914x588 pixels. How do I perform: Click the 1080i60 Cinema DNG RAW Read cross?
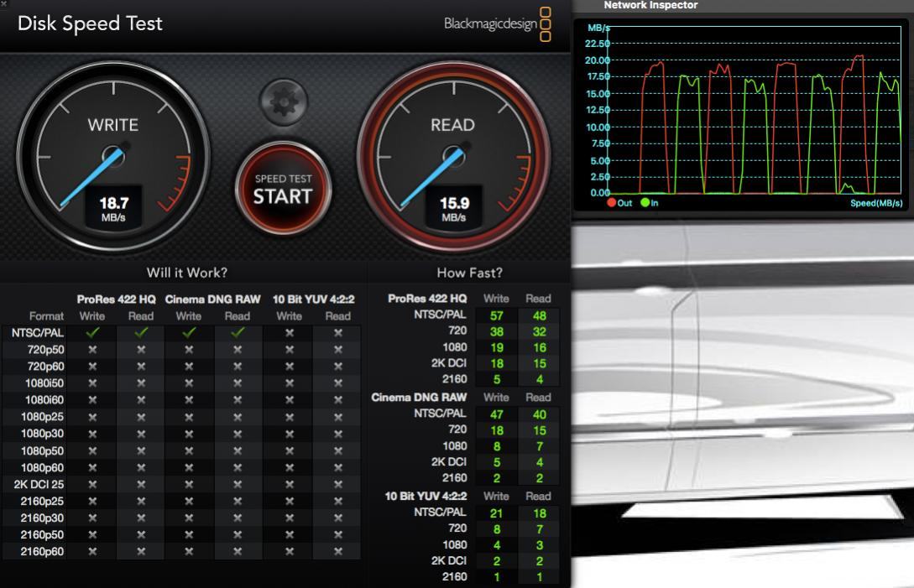[x=238, y=400]
